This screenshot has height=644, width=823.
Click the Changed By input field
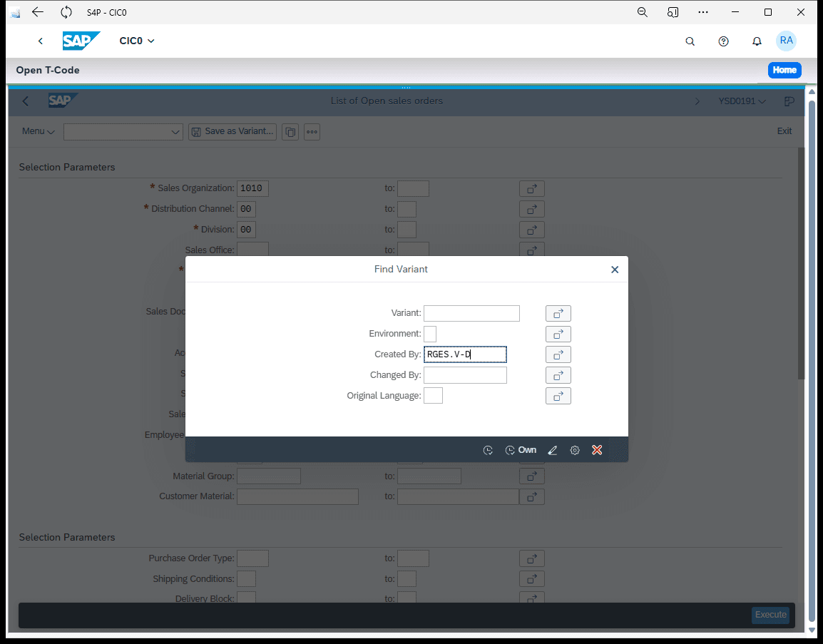pyautogui.click(x=465, y=375)
